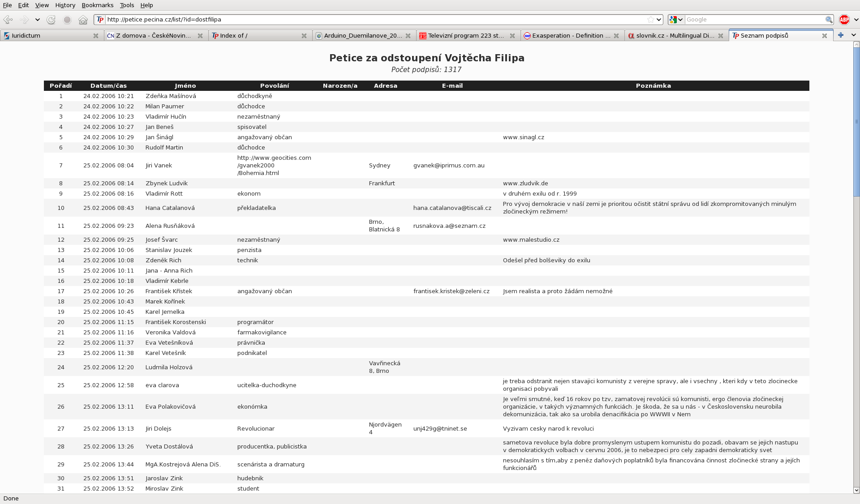
Task: Close the Index of / tab
Action: [304, 36]
